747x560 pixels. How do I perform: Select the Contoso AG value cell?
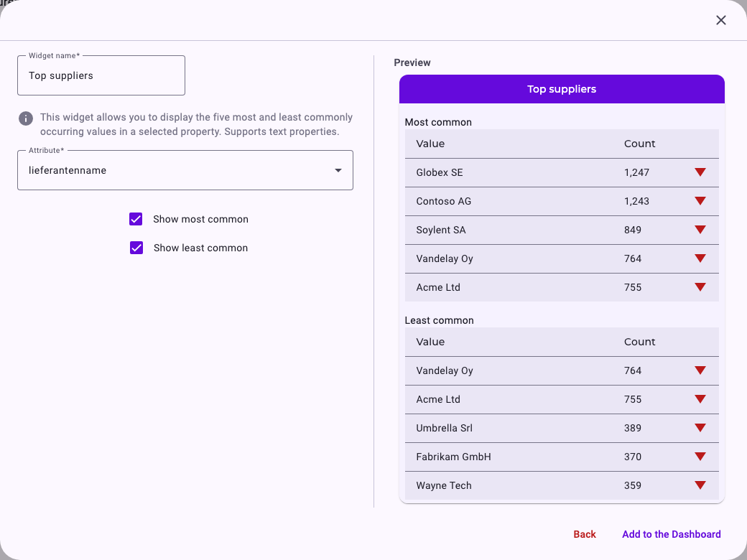click(x=444, y=202)
